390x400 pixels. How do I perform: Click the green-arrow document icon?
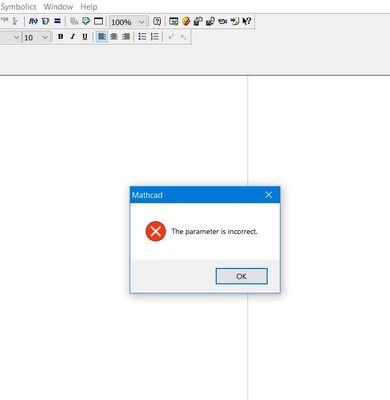[235, 21]
